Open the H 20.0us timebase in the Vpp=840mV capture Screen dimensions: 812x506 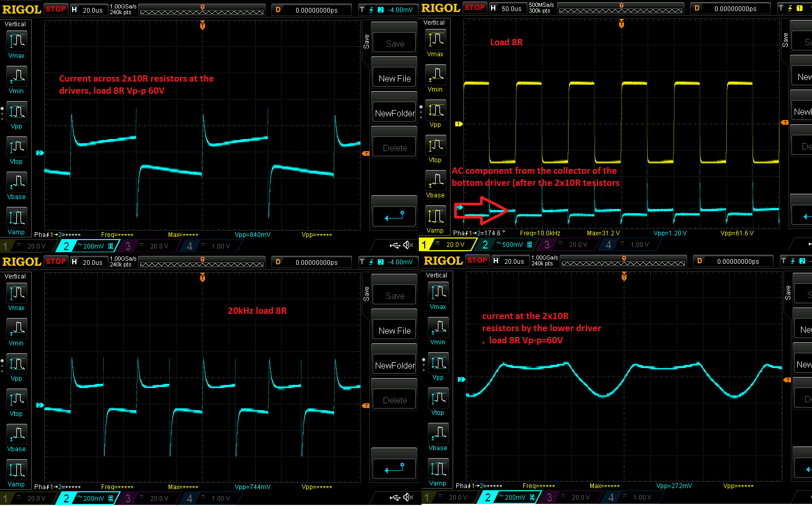pos(88,9)
